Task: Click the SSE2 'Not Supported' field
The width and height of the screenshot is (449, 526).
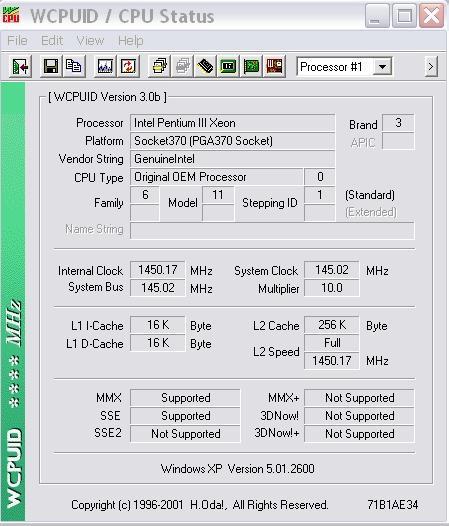Action: pyautogui.click(x=185, y=434)
